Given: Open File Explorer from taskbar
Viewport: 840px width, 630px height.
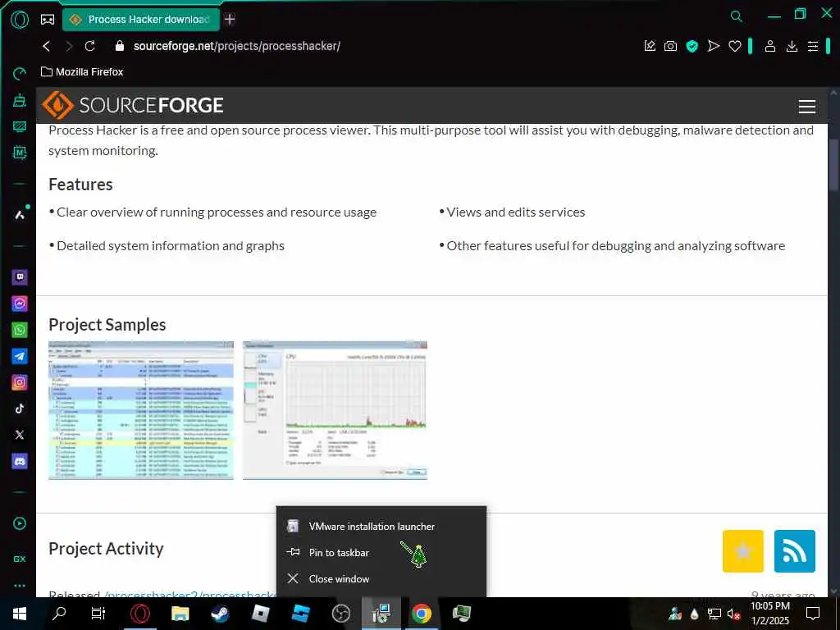Looking at the screenshot, I should point(180,614).
